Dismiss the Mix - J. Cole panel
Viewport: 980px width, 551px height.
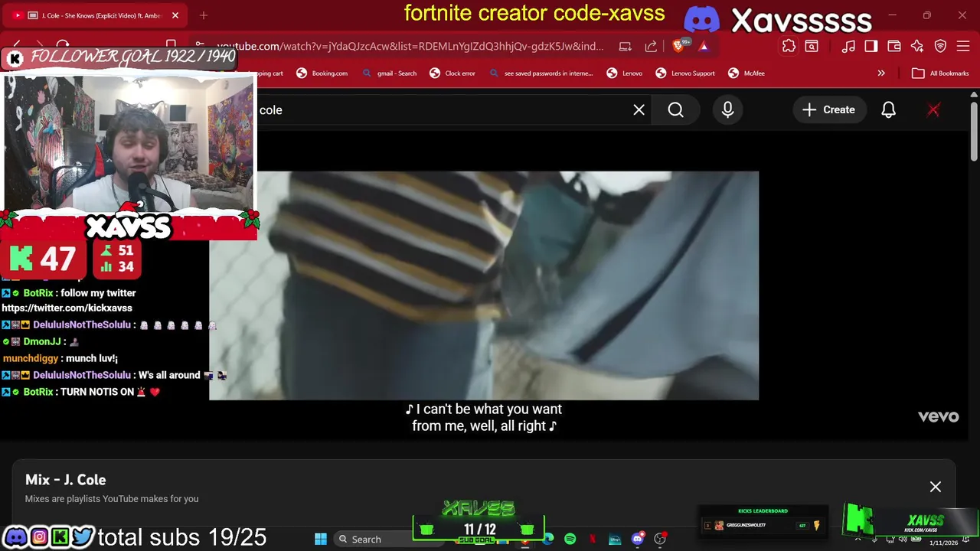(936, 487)
